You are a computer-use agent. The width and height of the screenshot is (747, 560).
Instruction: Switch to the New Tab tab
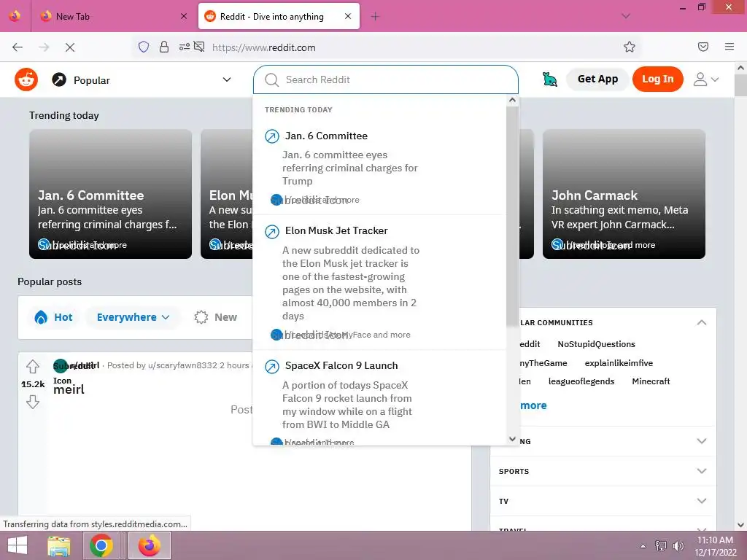[x=112, y=16]
